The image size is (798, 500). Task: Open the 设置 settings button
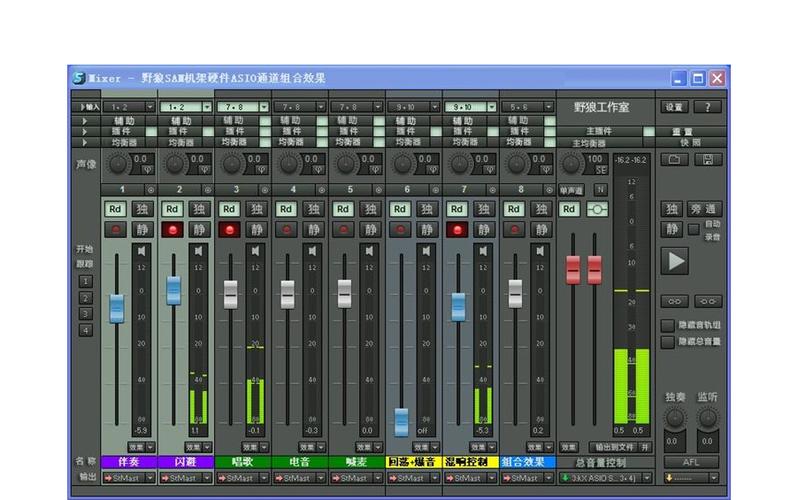[674, 107]
